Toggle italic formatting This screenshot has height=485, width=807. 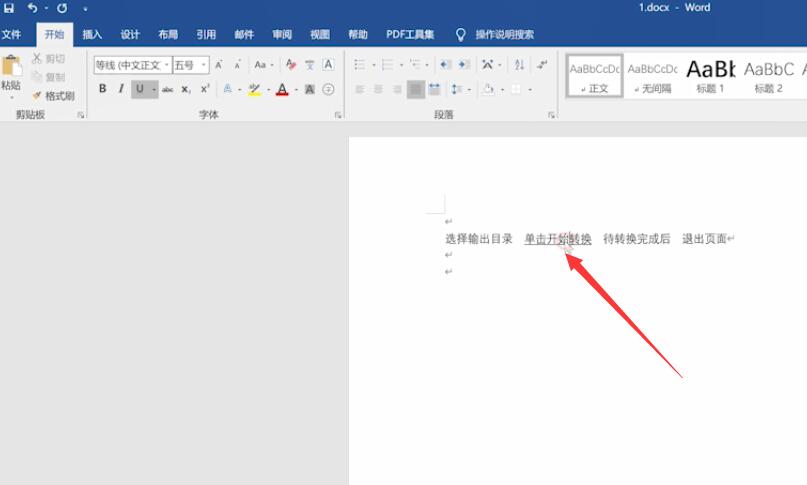point(121,89)
